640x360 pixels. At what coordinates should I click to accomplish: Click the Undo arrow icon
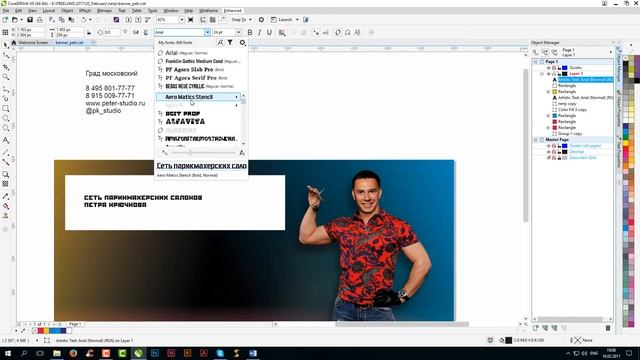(84, 20)
